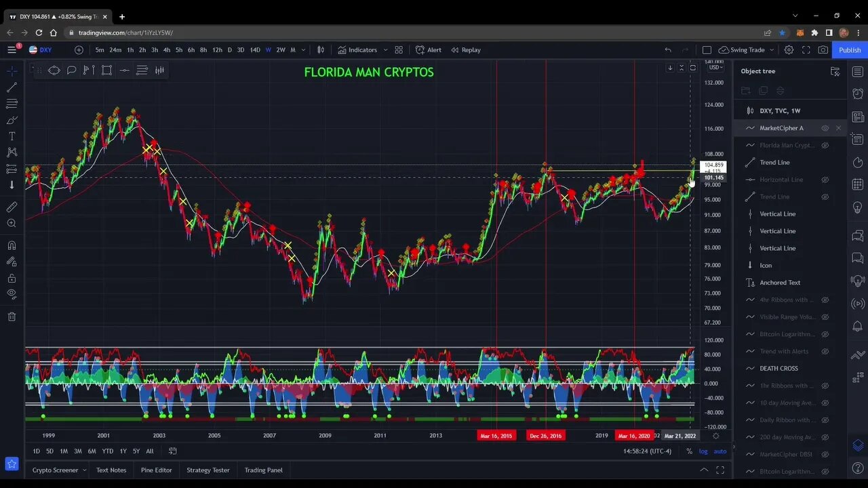Show the Visible Range Volu... indicator

pyautogui.click(x=825, y=317)
